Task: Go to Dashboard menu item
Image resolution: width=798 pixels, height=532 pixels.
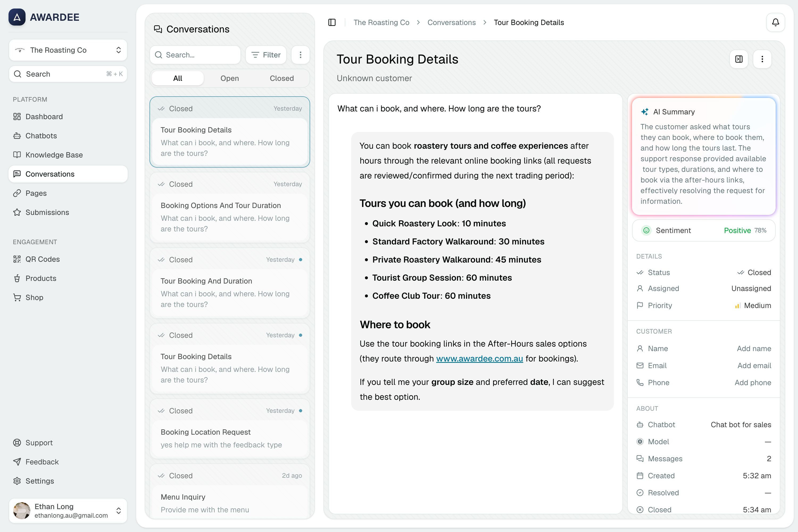Action: (68, 117)
